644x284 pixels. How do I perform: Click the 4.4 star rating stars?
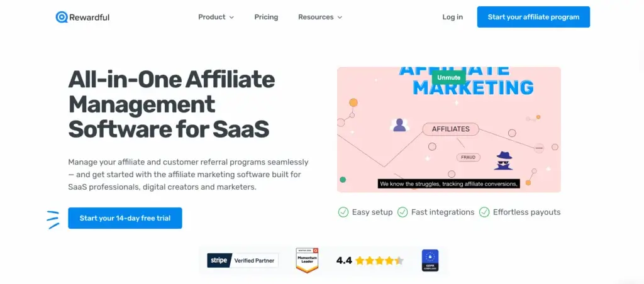tap(379, 261)
